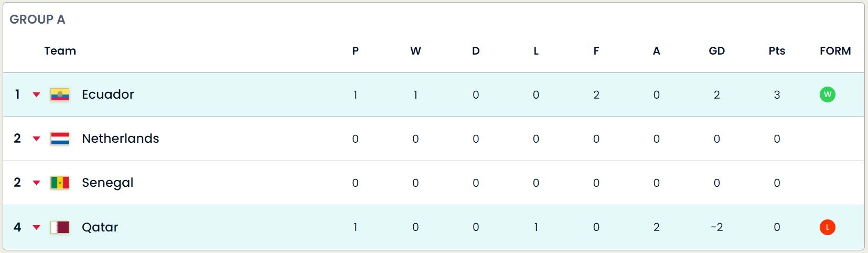Click the GD column header

716,51
